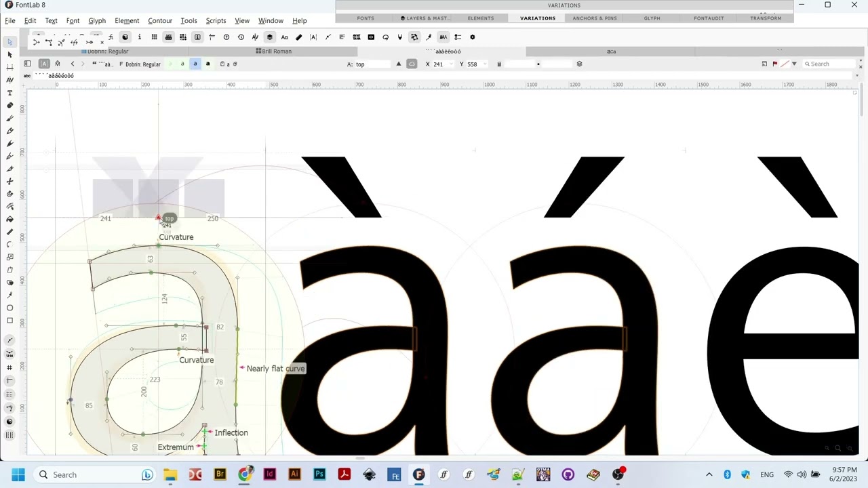Viewport: 868px width, 488px height.
Task: Open the Y coordinate dropdown
Action: (486, 64)
